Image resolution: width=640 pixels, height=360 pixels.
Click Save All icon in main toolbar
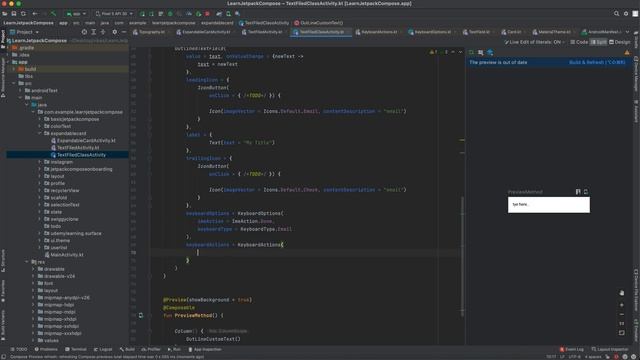pos(14,14)
